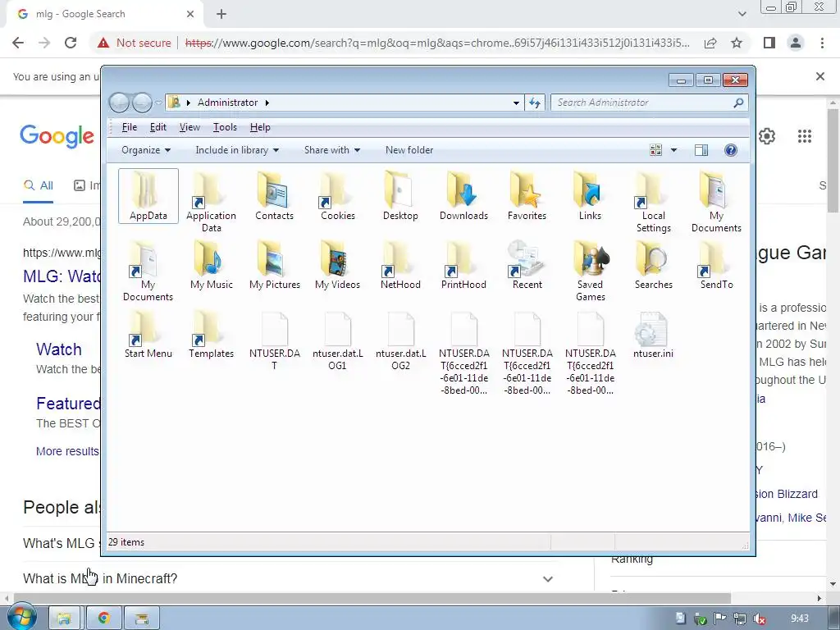Screen dimensions: 840x630
Task: Click the muted volume tray icon
Action: (x=759, y=619)
